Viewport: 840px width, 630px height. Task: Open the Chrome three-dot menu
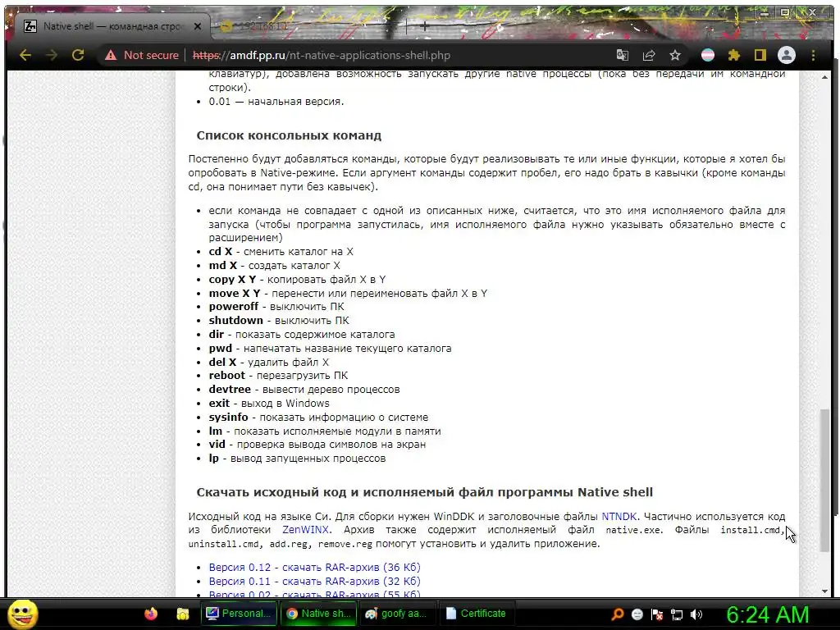click(x=813, y=55)
